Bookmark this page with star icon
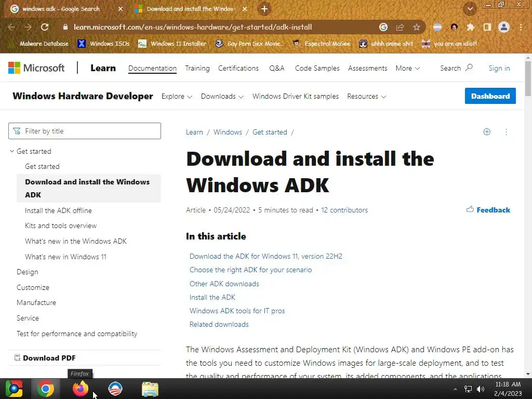 click(417, 27)
